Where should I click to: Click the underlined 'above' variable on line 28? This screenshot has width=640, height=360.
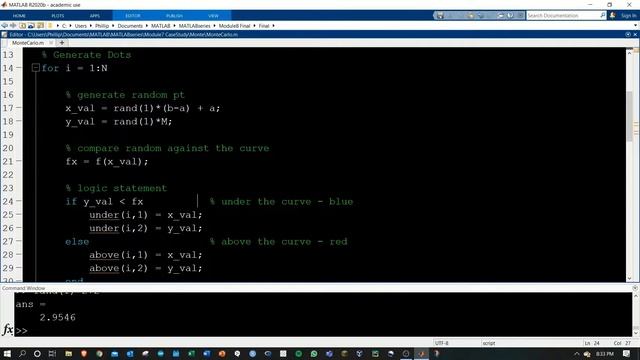pos(104,255)
